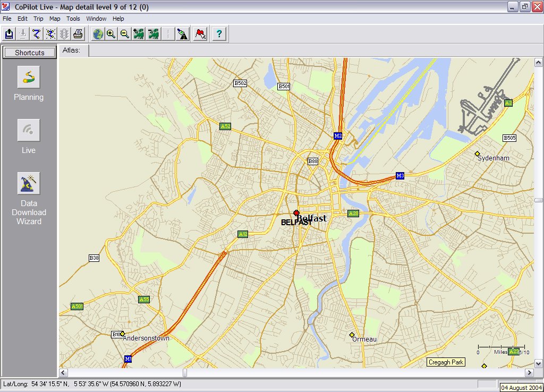Click the globe icon in toolbar
The height and width of the screenshot is (392, 544).
click(x=98, y=34)
